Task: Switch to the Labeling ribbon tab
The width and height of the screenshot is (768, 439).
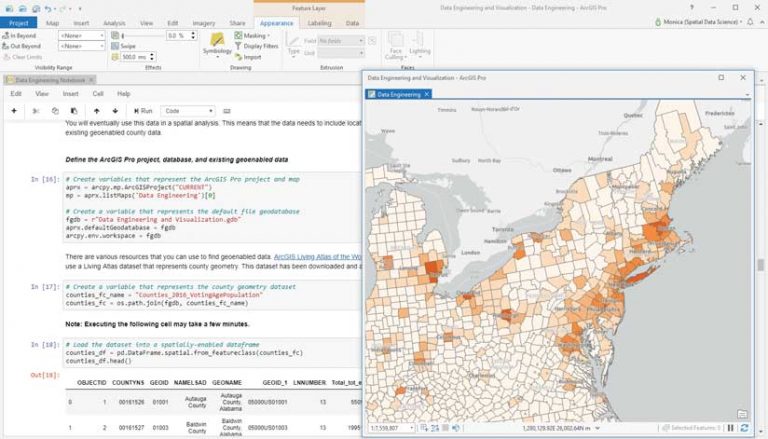Action: click(319, 23)
